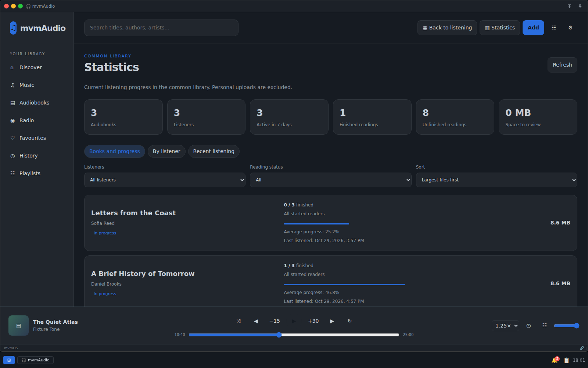
Task: Click the playback position slider
Action: pos(294,335)
